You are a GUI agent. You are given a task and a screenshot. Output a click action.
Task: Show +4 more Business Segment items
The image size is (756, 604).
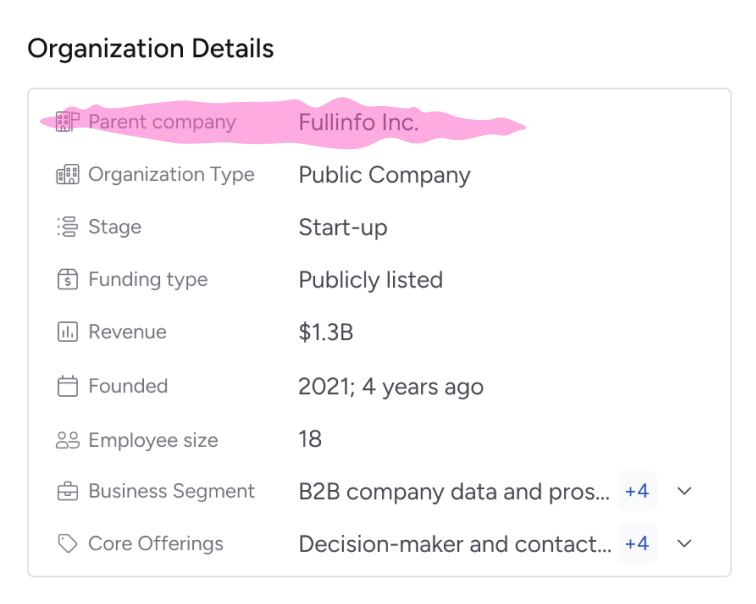coord(637,492)
